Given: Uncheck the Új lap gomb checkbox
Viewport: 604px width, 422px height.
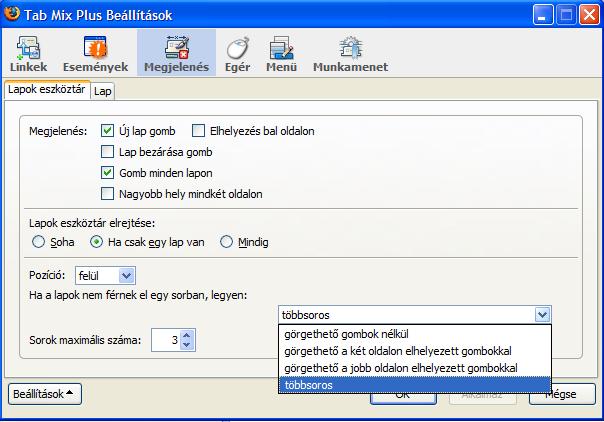Looking at the screenshot, I should pyautogui.click(x=107, y=131).
